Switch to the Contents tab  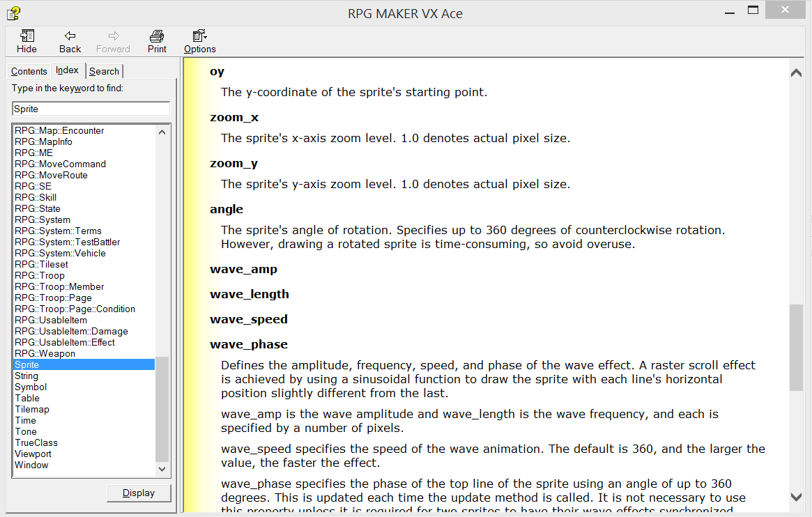pyautogui.click(x=29, y=71)
